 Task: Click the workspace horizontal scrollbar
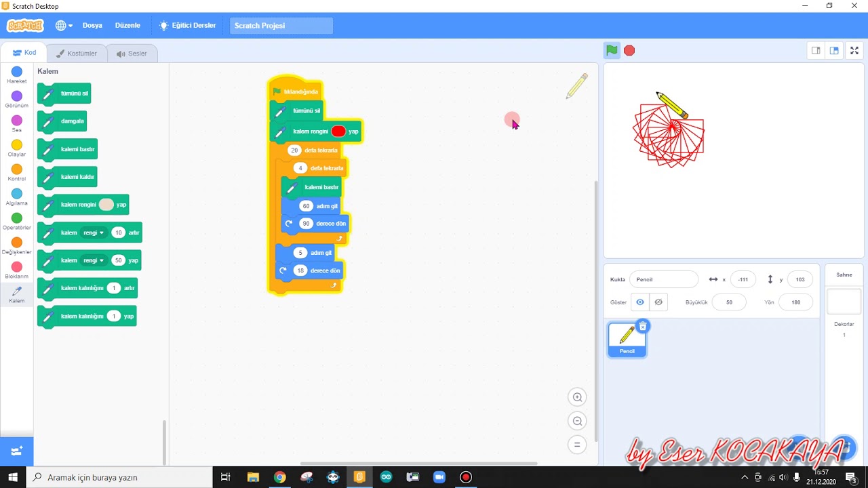[x=418, y=464]
